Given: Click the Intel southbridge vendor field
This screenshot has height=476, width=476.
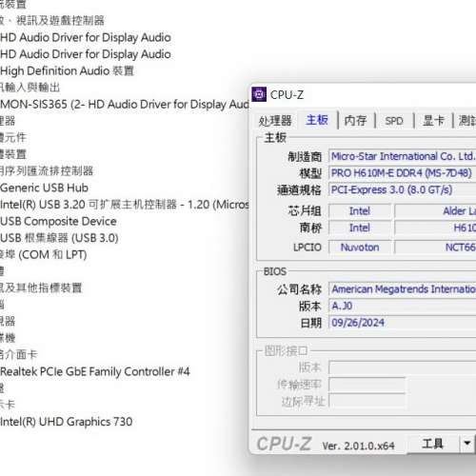Looking at the screenshot, I should tap(360, 228).
